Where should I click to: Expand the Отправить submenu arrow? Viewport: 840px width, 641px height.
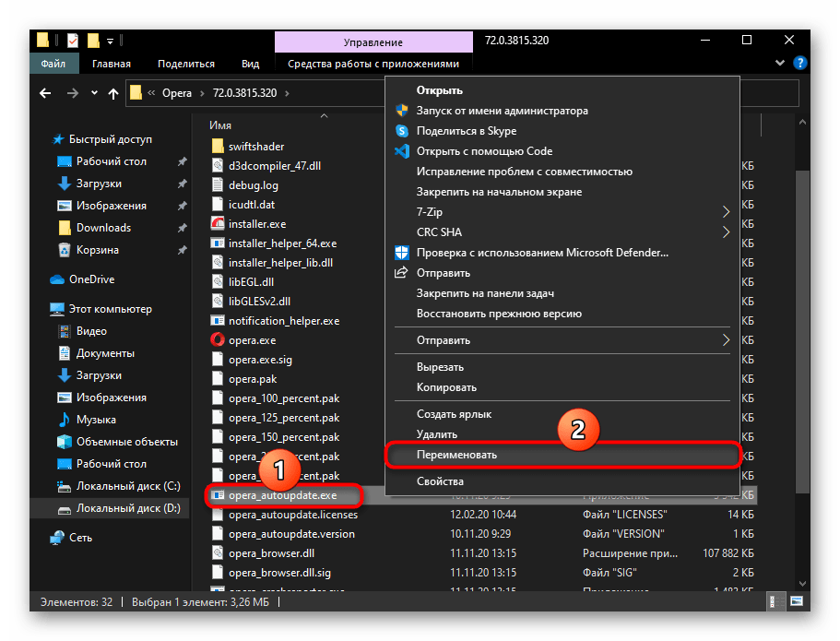point(726,340)
